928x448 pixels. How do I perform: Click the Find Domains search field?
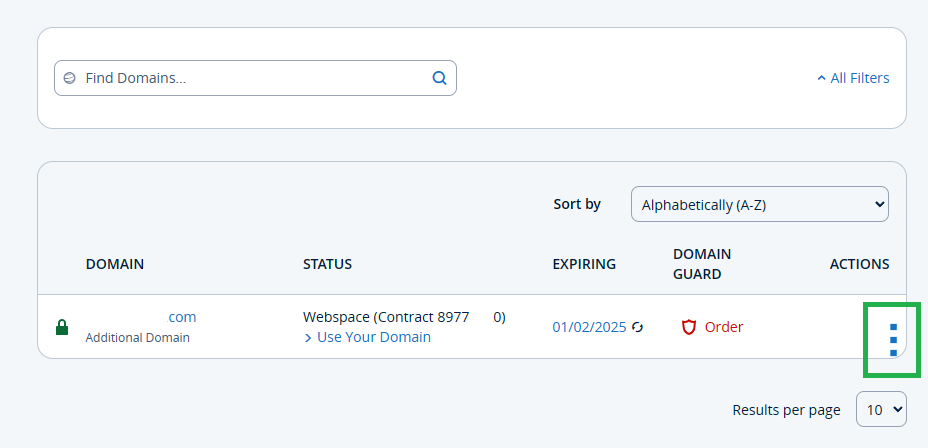255,78
